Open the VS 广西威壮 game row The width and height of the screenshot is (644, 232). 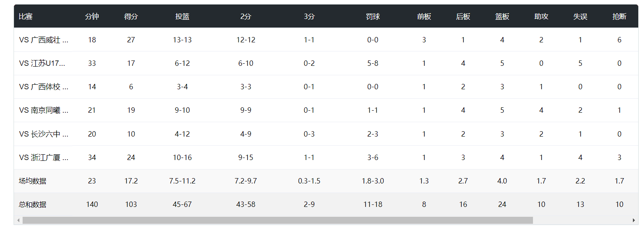coord(44,40)
